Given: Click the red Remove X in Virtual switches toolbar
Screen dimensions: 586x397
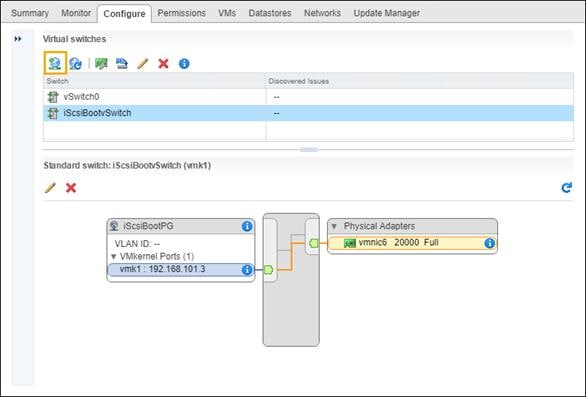Looking at the screenshot, I should (163, 64).
